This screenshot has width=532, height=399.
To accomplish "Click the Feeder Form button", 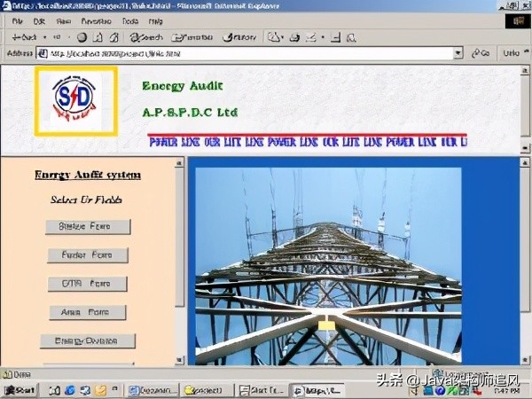I will [88, 255].
